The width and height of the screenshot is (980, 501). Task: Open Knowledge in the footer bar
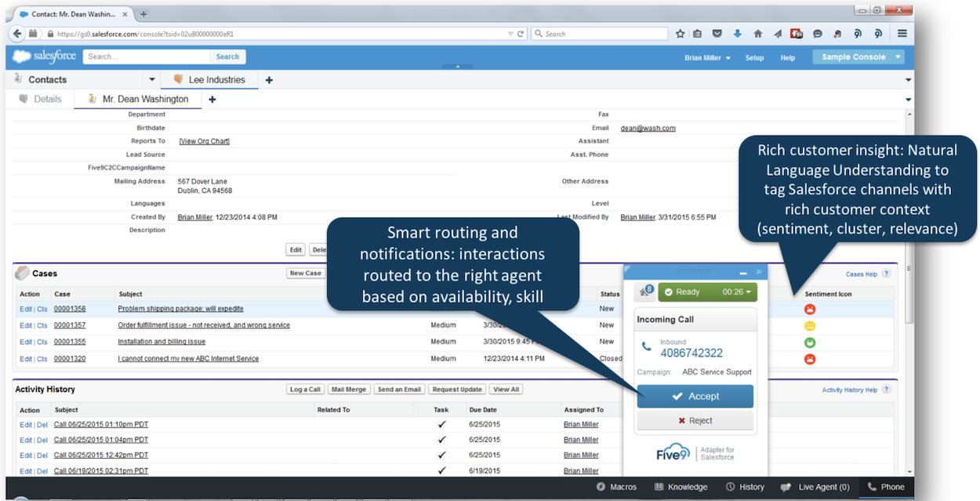pyautogui.click(x=681, y=487)
